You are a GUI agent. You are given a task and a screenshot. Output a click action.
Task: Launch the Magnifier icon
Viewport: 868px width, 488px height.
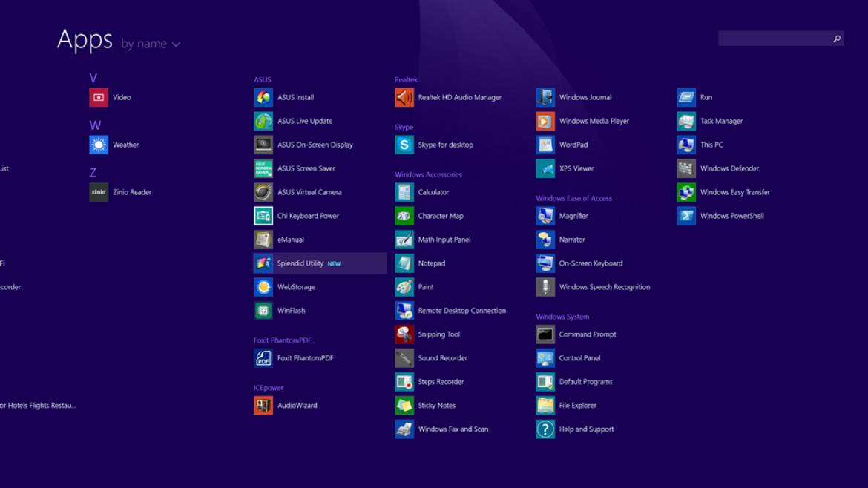click(545, 216)
